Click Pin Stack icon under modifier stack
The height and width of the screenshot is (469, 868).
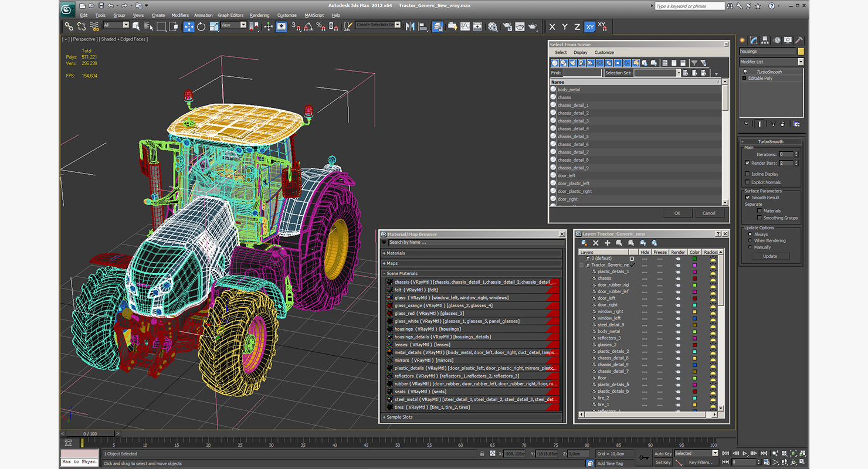click(x=745, y=124)
